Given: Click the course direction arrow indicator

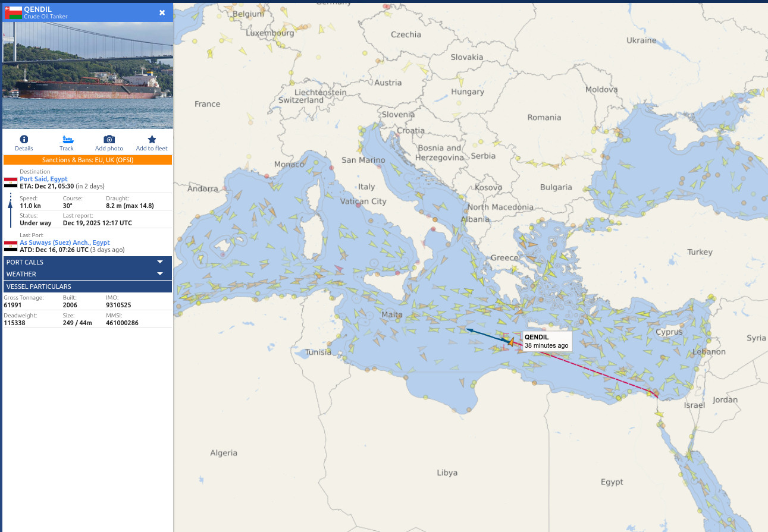Looking at the screenshot, I should pos(10,210).
